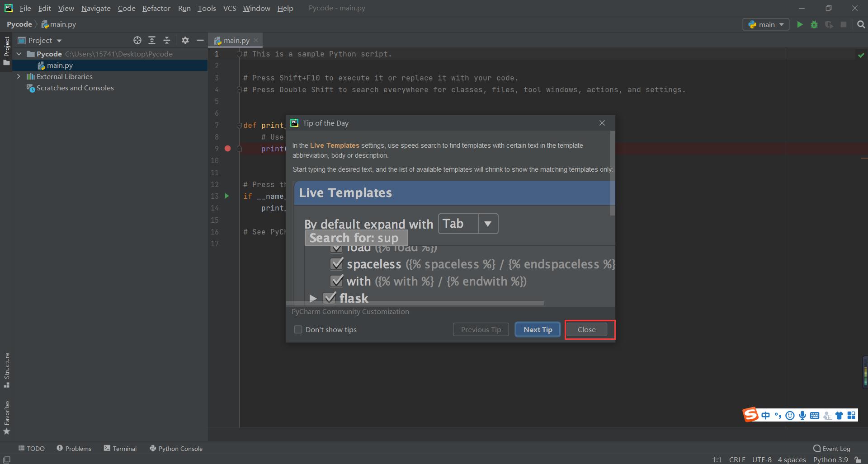Switch Sogou Chinese/English mode toggle

click(765, 415)
